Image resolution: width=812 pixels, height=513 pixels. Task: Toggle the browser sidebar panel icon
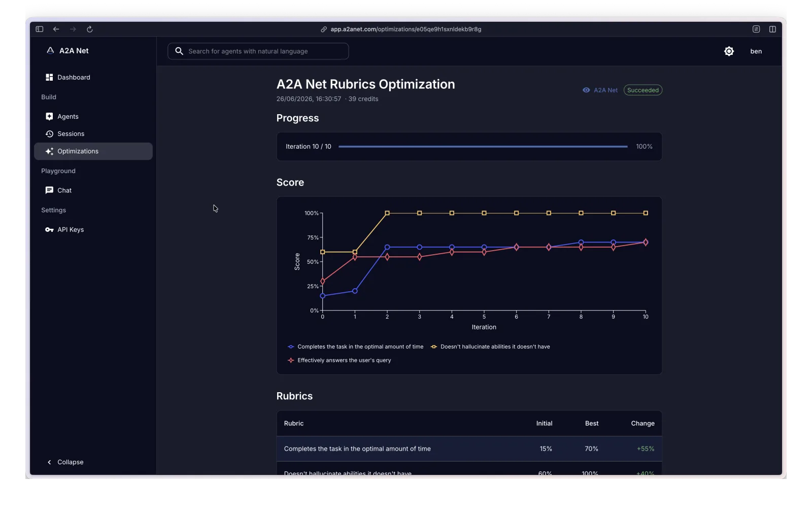[x=40, y=29]
